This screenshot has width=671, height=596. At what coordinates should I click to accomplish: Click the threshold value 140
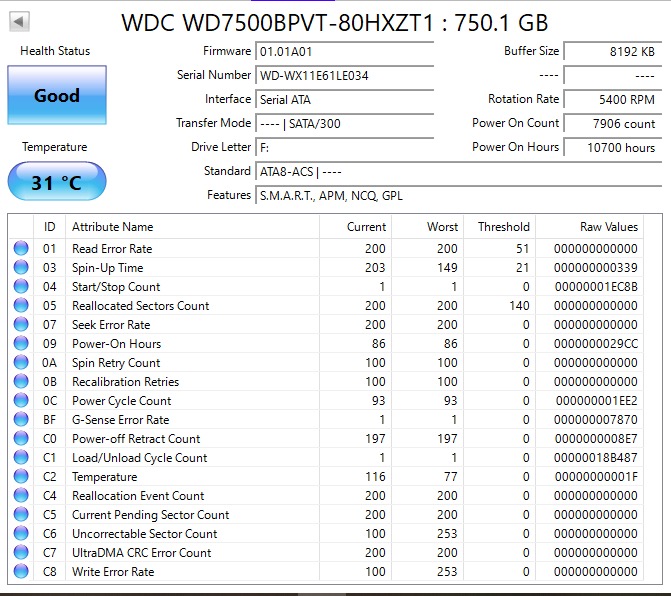tap(519, 305)
